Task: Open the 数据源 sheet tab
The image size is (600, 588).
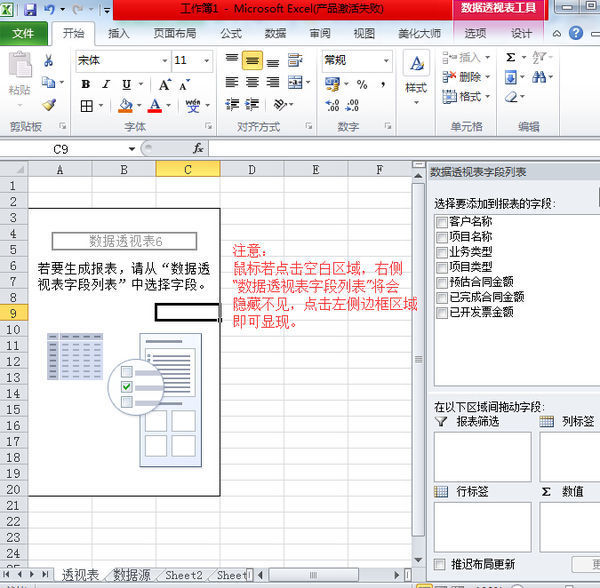Action: click(x=131, y=575)
